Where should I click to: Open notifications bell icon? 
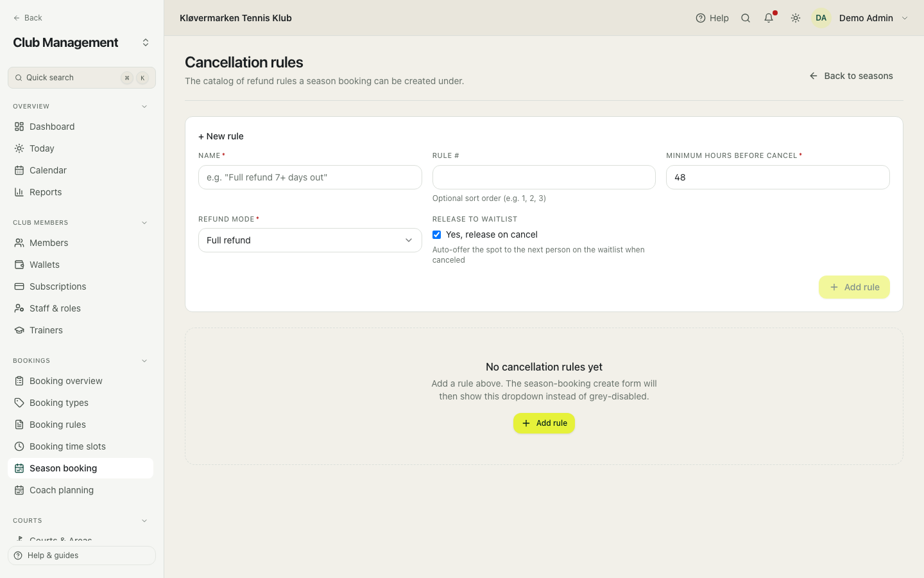[769, 18]
